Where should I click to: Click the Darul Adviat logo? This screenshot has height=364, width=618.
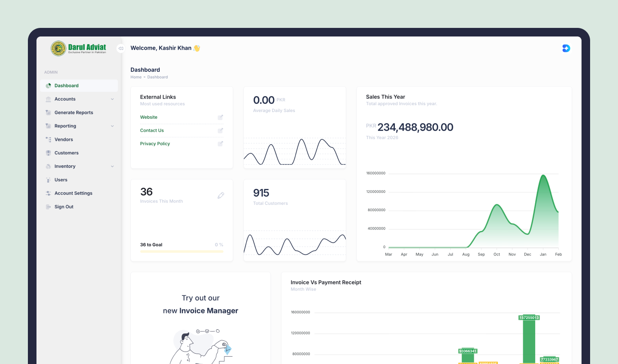click(x=79, y=49)
